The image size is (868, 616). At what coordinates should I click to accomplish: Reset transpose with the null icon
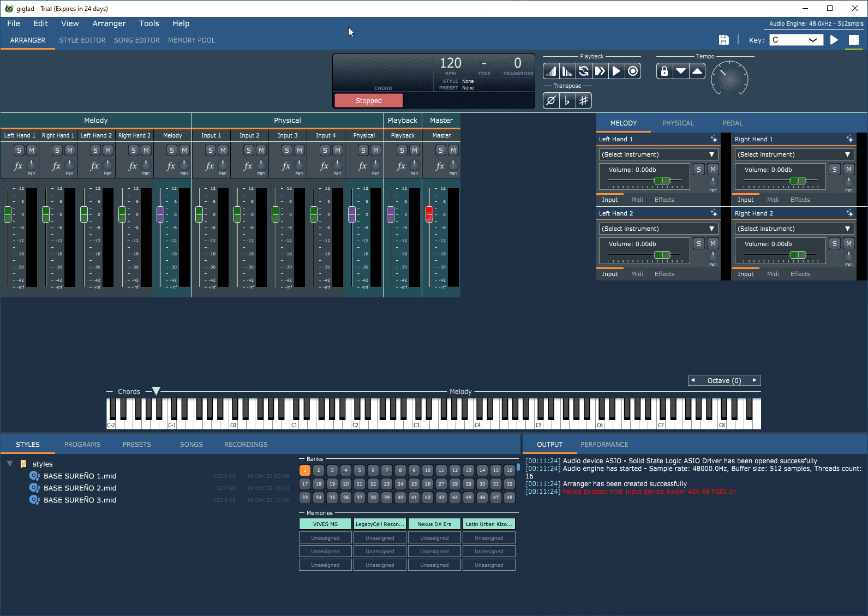[551, 100]
